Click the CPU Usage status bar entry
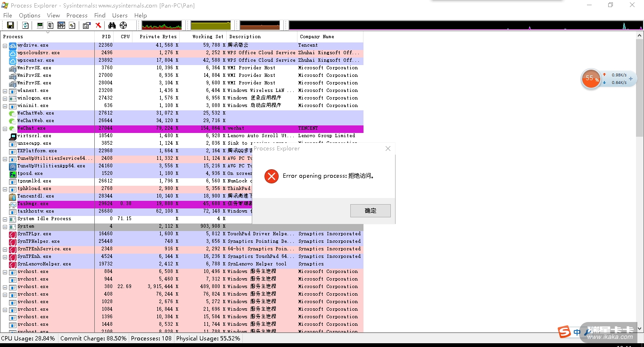Screen dimensions: 644x347 pos(28,339)
